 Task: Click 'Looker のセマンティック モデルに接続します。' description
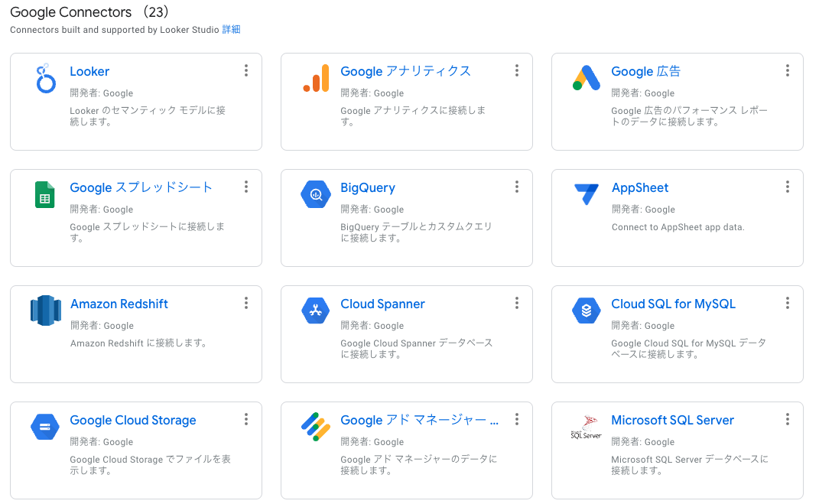148,116
